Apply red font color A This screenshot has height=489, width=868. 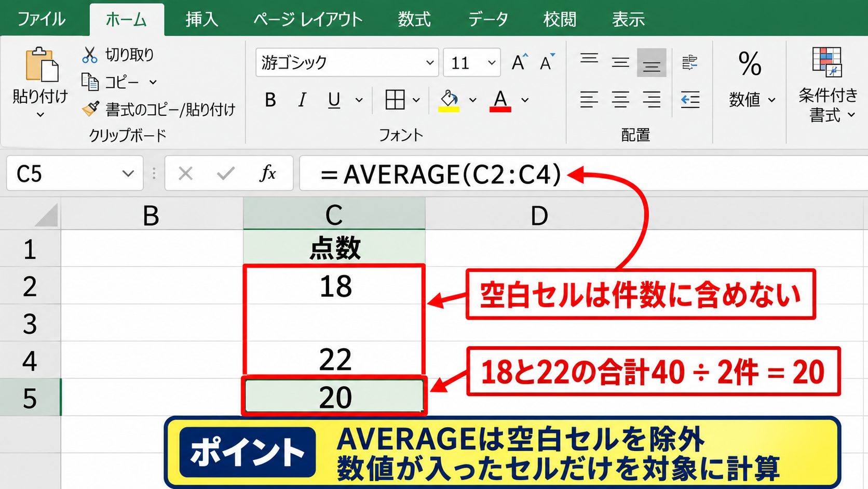pyautogui.click(x=500, y=100)
